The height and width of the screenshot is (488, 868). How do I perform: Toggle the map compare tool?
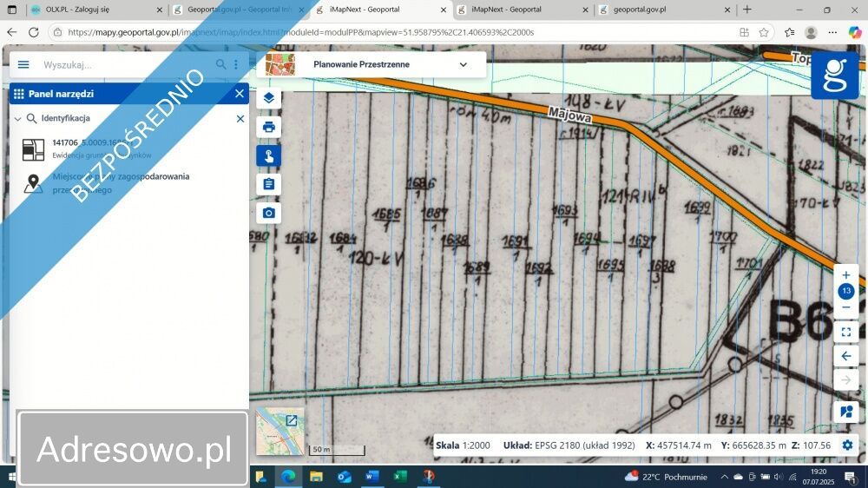tap(846, 412)
